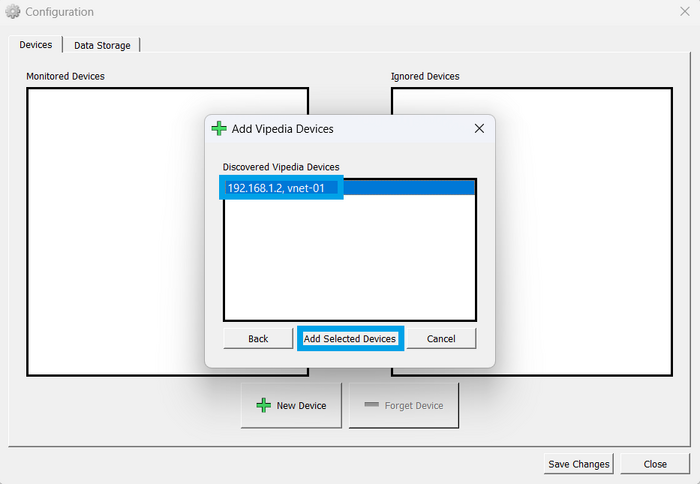Switch to the Data Storage tab
Viewport: 700px width, 484px height.
(x=102, y=45)
